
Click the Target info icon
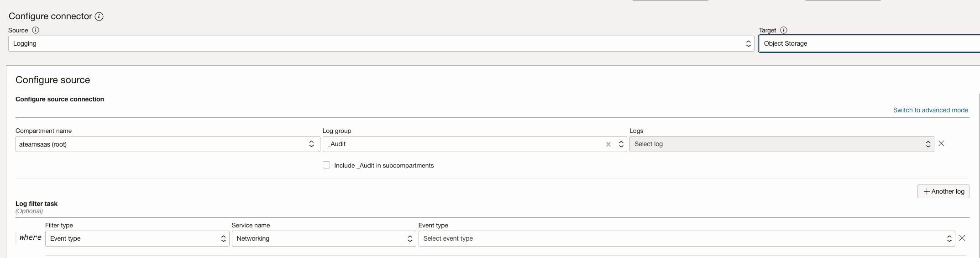(784, 30)
